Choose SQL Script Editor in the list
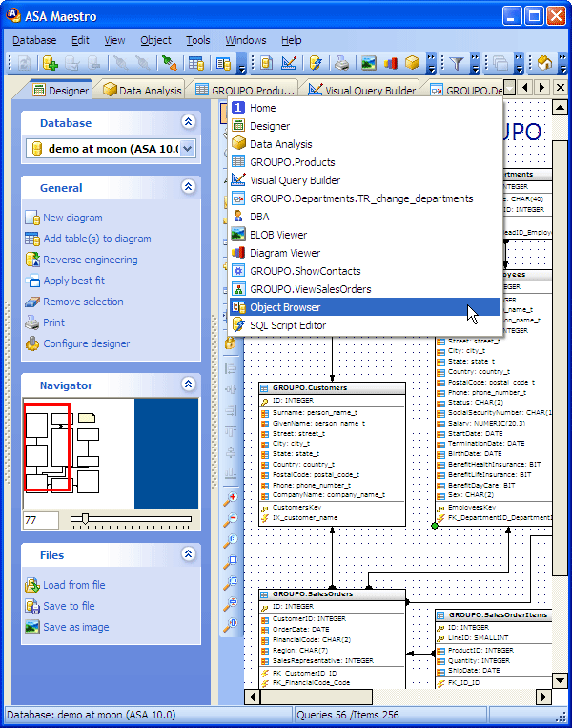Image resolution: width=572 pixels, height=728 pixels. [x=287, y=325]
